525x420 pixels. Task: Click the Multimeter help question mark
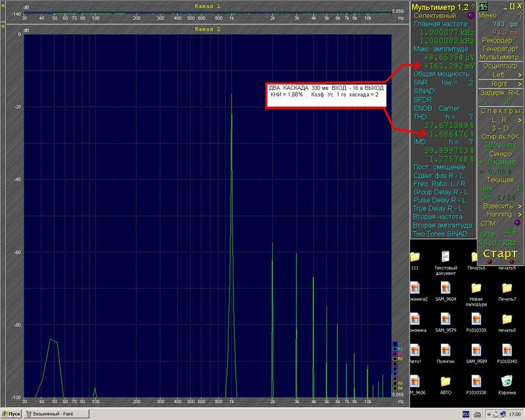pos(472,7)
